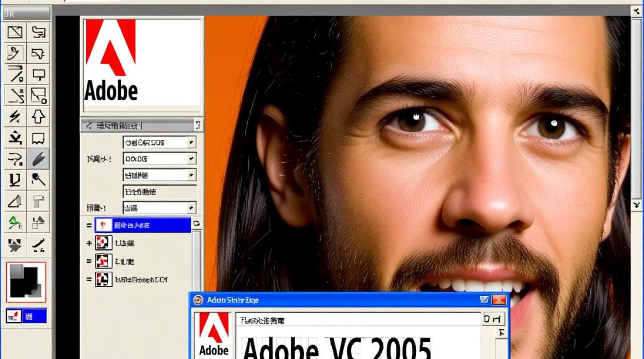
Task: Toggle visibility of the bottom layer entry
Action: point(89,280)
